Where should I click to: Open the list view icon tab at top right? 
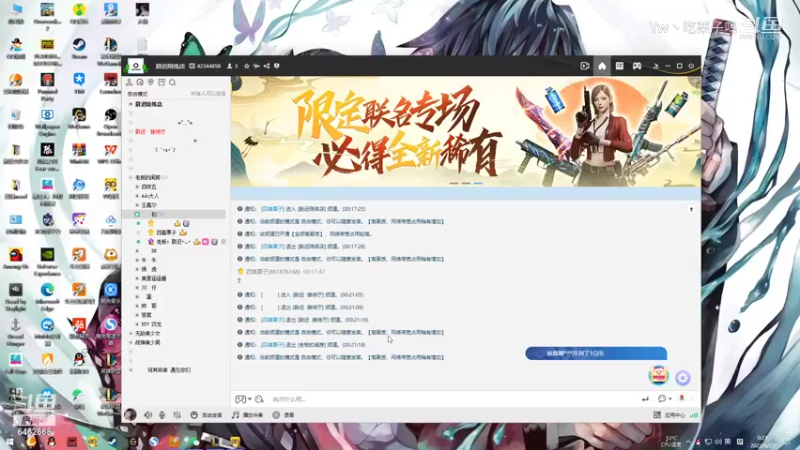pos(619,66)
